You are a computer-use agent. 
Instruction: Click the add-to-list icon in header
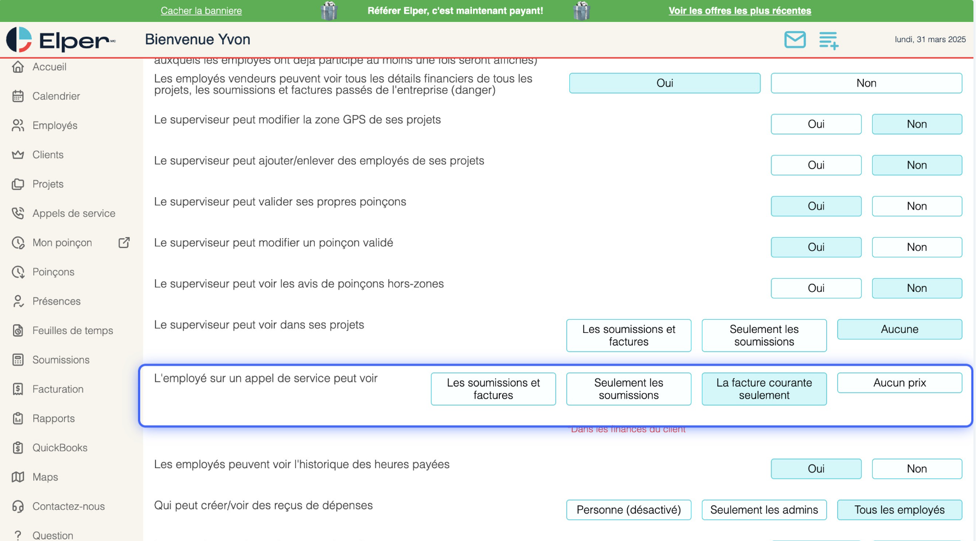coord(829,40)
